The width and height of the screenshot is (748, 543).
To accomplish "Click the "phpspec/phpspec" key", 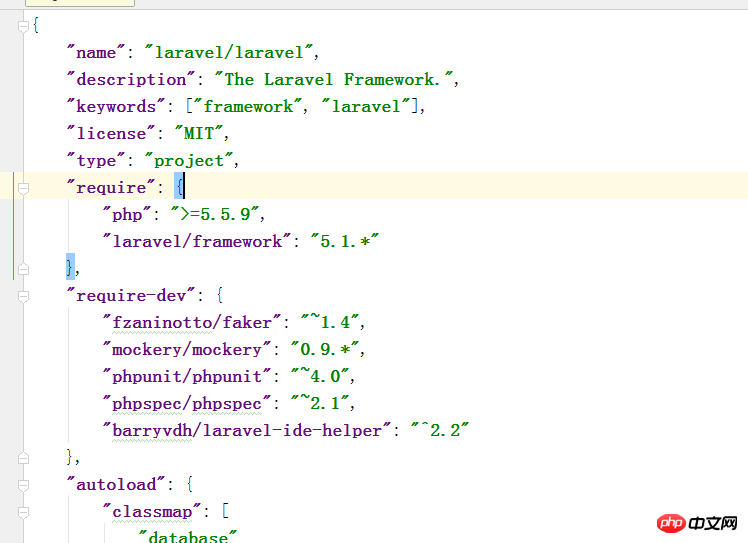I will point(187,404).
